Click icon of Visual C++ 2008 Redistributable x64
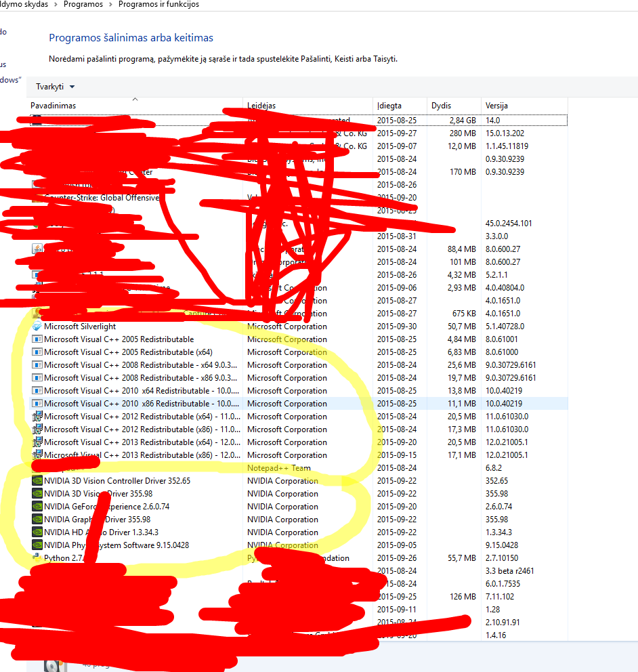The height and width of the screenshot is (672, 638). [37, 364]
